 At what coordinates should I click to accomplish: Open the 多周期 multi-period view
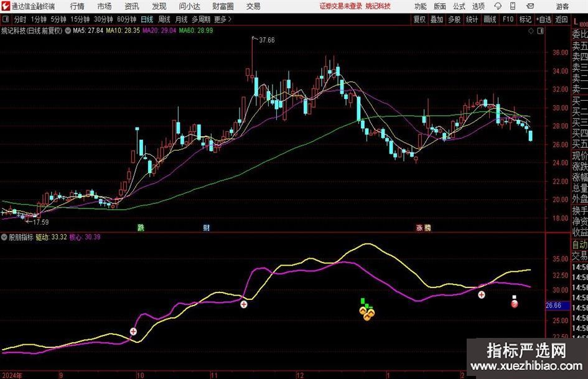(x=201, y=19)
